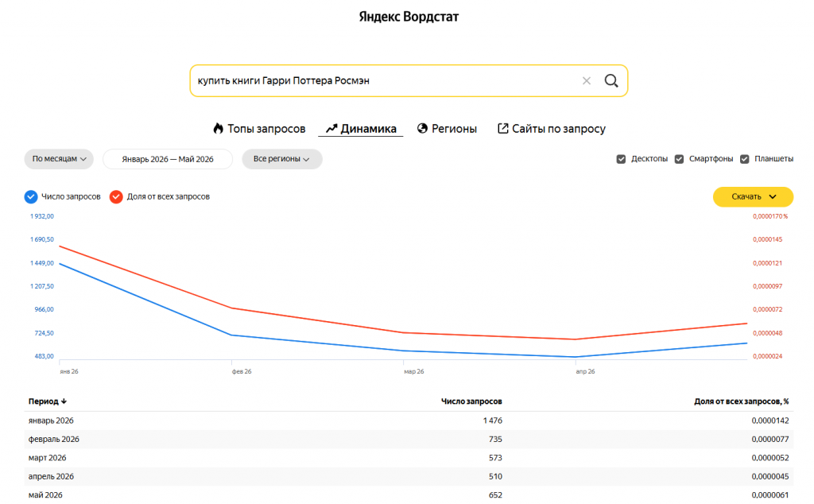Toggle red Доля от всех запросов series
The width and height of the screenshot is (814, 504).
tap(116, 196)
